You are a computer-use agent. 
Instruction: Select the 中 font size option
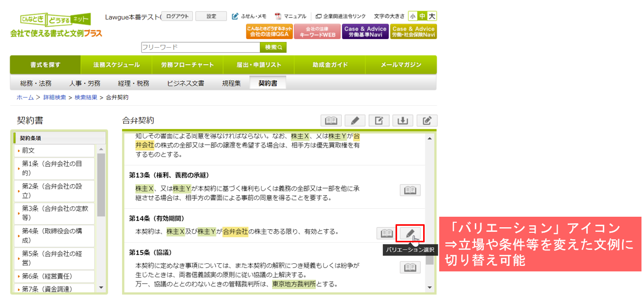[422, 16]
